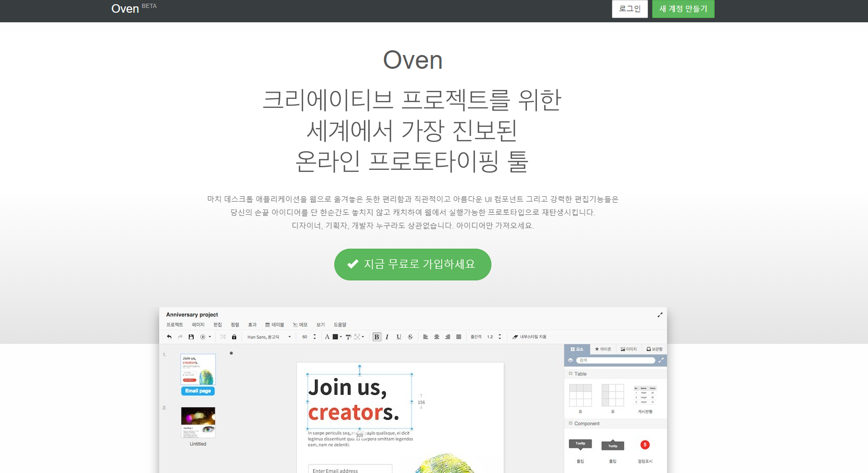Click the black fill color swatch
The image size is (868, 473).
[x=335, y=337]
